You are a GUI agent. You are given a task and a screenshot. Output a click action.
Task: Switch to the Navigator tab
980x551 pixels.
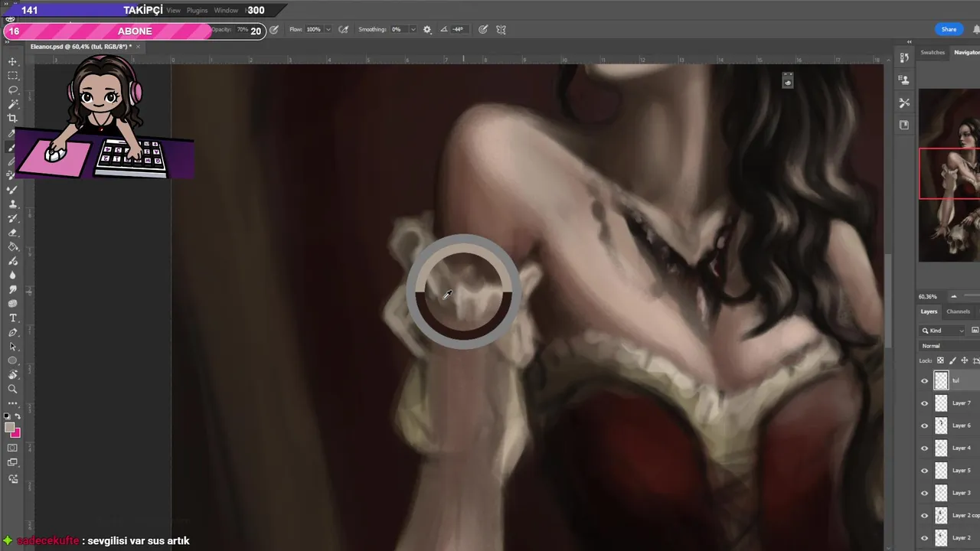click(x=966, y=52)
